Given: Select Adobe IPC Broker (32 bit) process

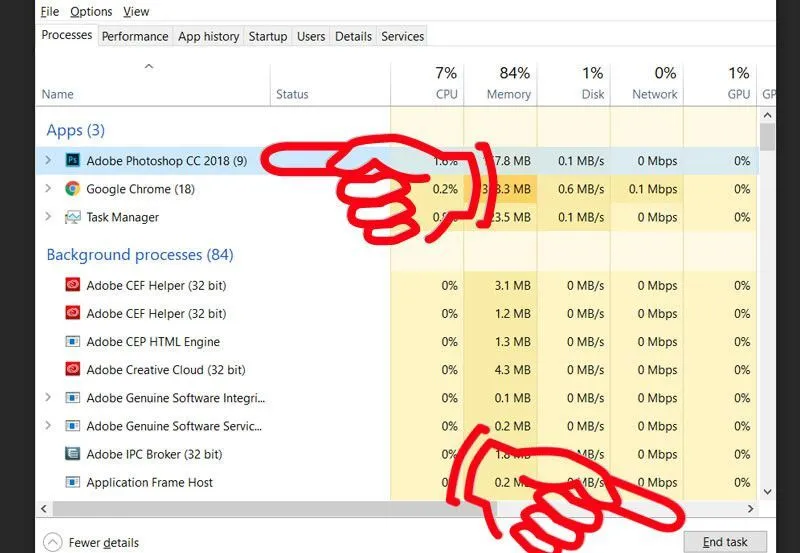Looking at the screenshot, I should 154,454.
